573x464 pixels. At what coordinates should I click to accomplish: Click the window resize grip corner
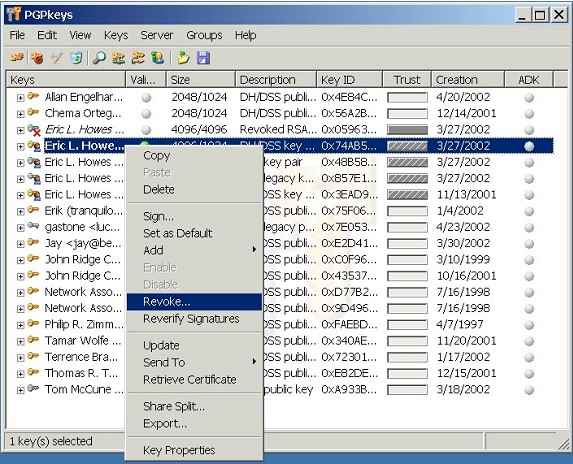click(563, 443)
